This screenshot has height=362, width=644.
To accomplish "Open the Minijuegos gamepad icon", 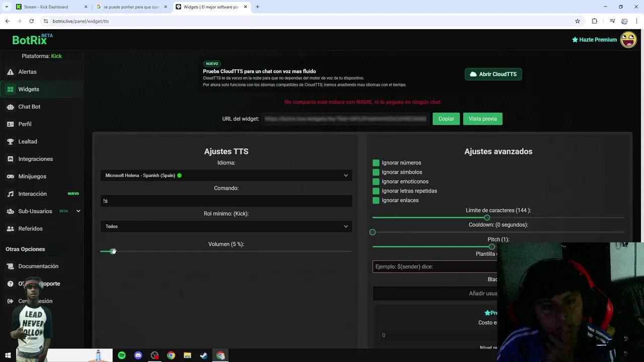I will (10, 176).
